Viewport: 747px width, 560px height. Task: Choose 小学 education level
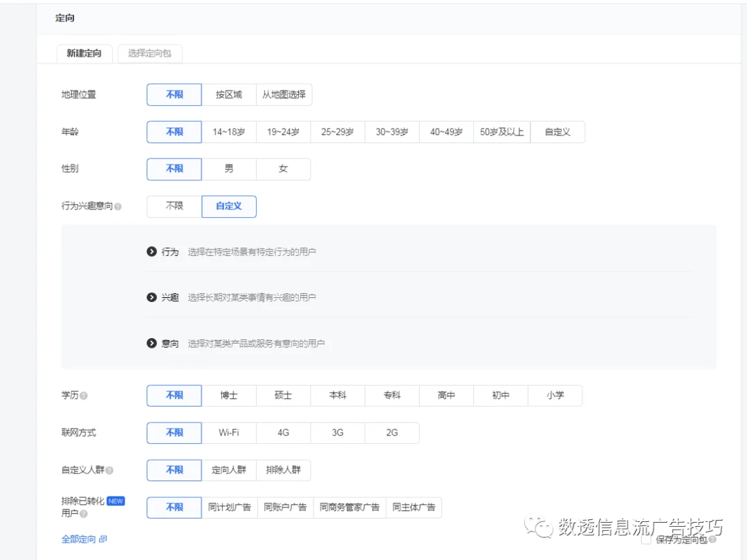[555, 395]
